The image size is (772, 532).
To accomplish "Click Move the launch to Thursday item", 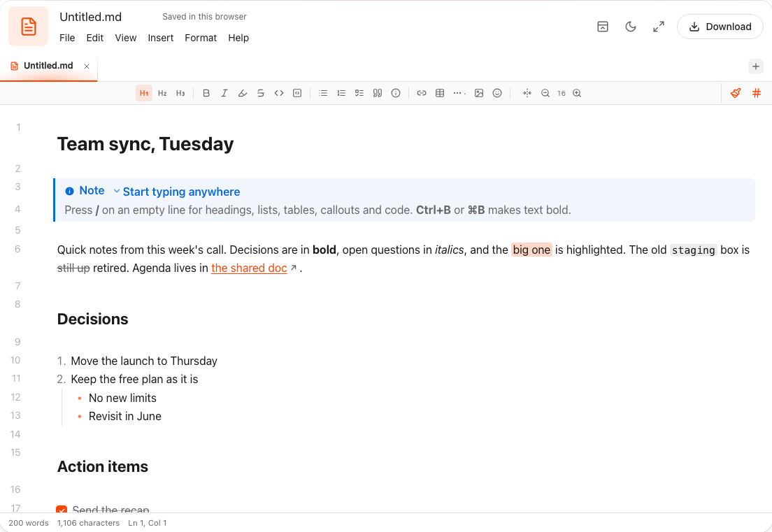I will [x=144, y=361].
